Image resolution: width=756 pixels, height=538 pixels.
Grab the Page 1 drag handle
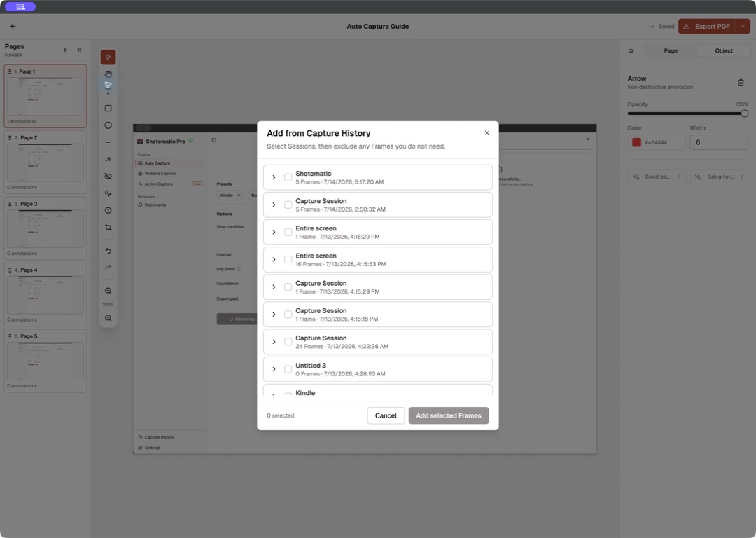[10, 71]
